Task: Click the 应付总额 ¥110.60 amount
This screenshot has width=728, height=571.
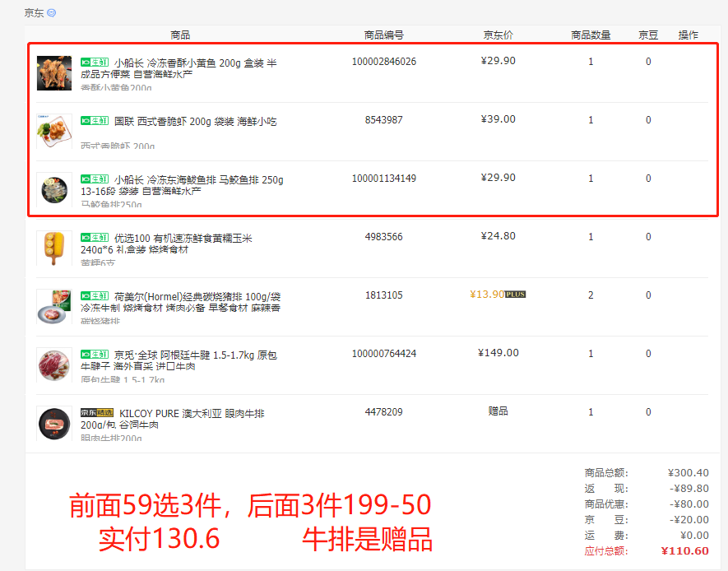Action: pos(685,551)
